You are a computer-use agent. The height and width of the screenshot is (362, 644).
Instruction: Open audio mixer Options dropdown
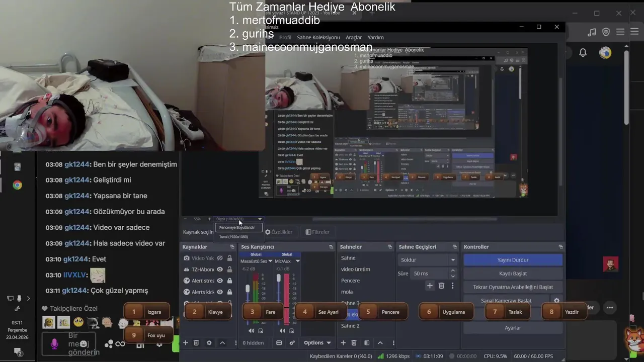click(x=317, y=343)
